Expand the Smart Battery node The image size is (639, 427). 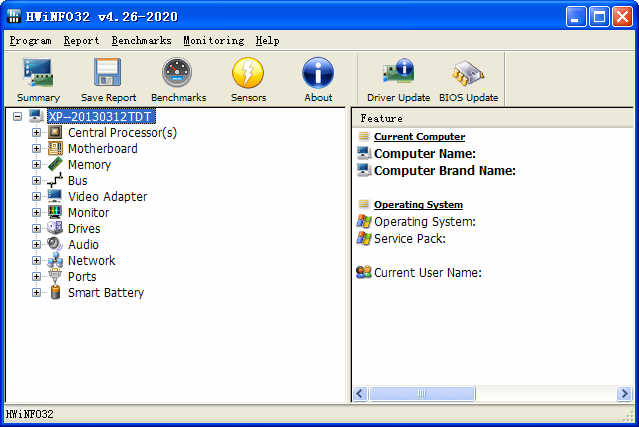pyautogui.click(x=36, y=293)
